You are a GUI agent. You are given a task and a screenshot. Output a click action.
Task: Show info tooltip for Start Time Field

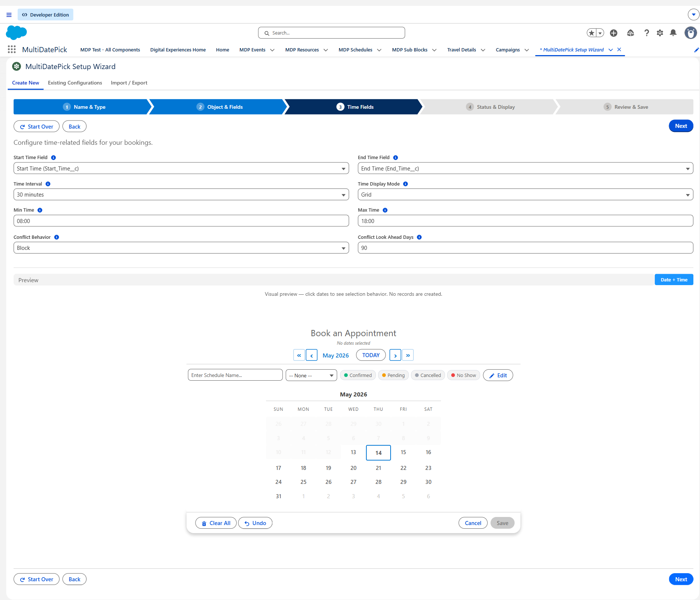point(53,158)
